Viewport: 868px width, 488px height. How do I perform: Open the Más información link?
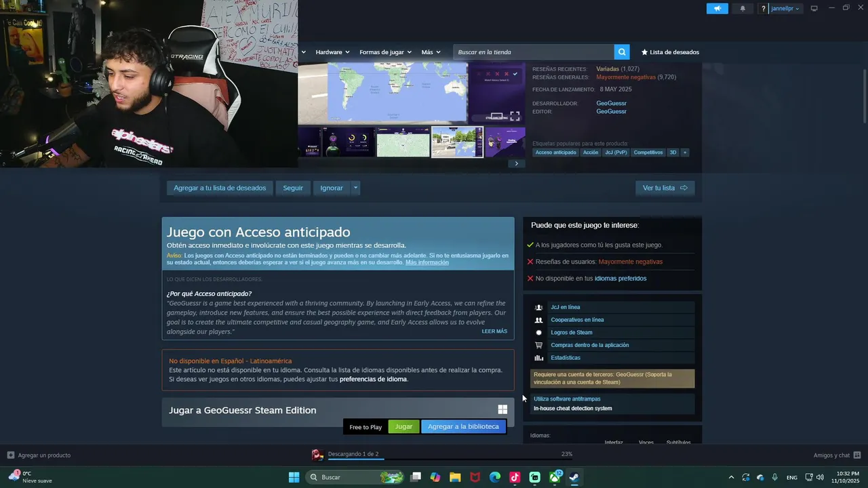(427, 262)
